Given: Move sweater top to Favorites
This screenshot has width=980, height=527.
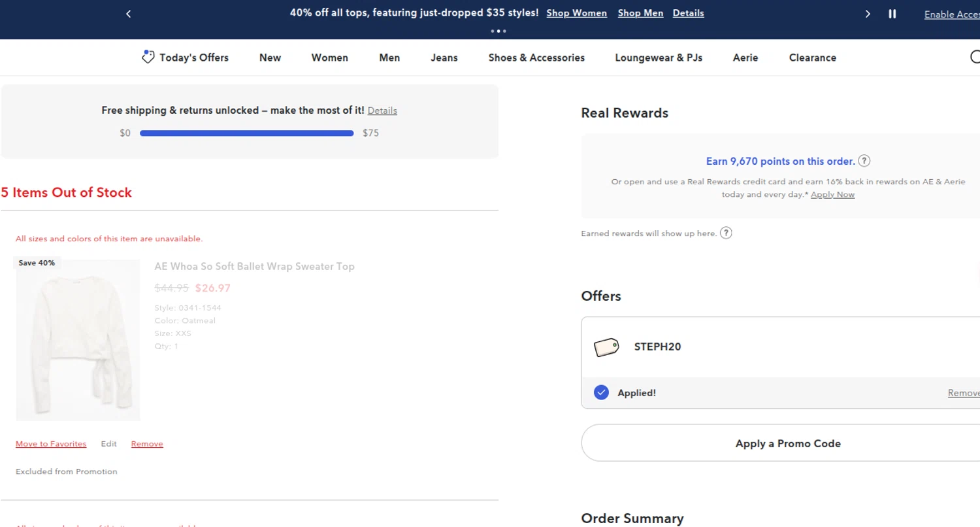Looking at the screenshot, I should [x=51, y=443].
